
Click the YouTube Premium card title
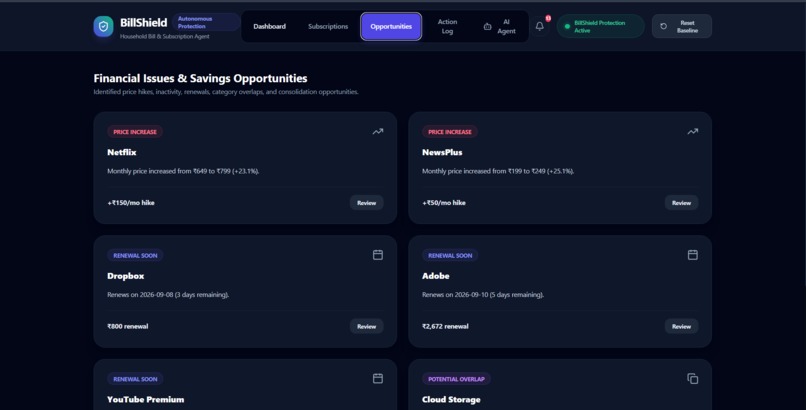pos(145,399)
